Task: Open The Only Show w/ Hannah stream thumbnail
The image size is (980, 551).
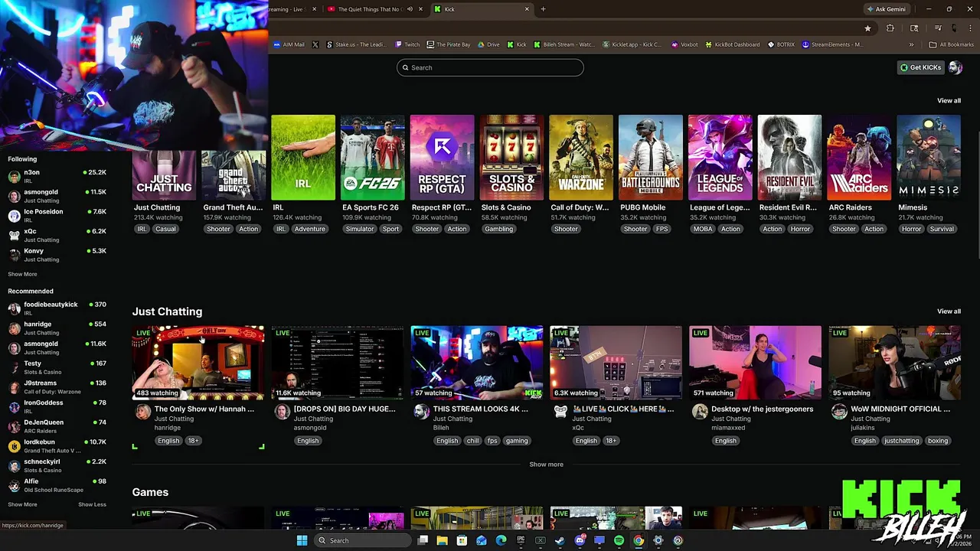Action: [198, 363]
